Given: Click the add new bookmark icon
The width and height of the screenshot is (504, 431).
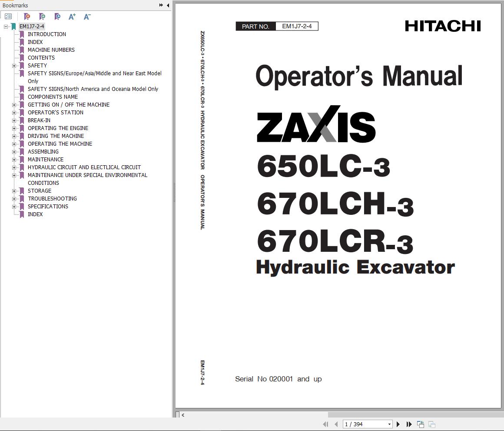Looking at the screenshot, I should [x=42, y=17].
